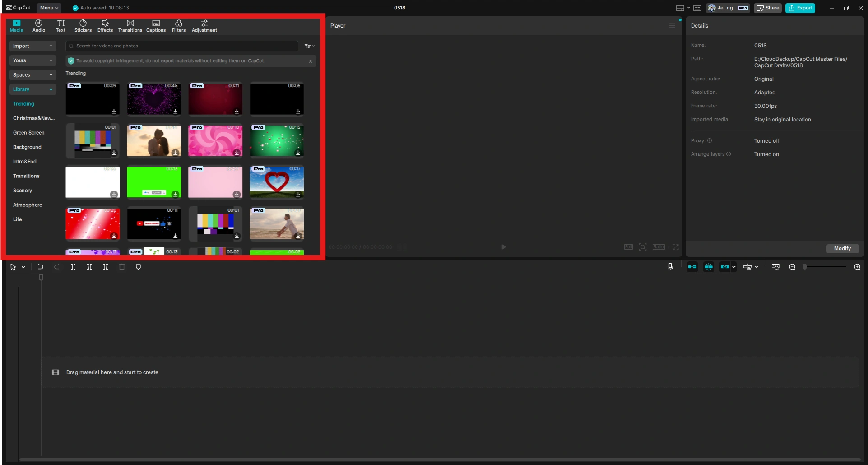The height and width of the screenshot is (465, 868).
Task: Expand the Import dropdown
Action: pos(32,46)
